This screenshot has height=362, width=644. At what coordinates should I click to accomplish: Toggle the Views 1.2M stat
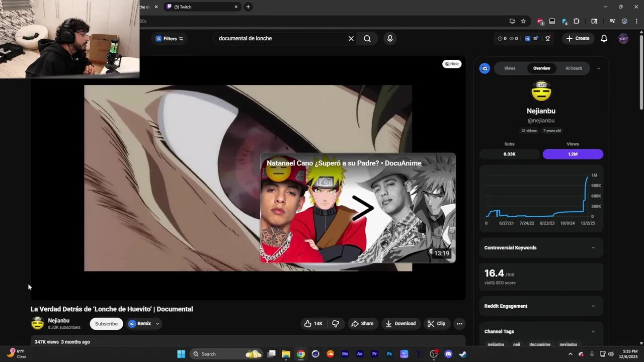coord(573,154)
